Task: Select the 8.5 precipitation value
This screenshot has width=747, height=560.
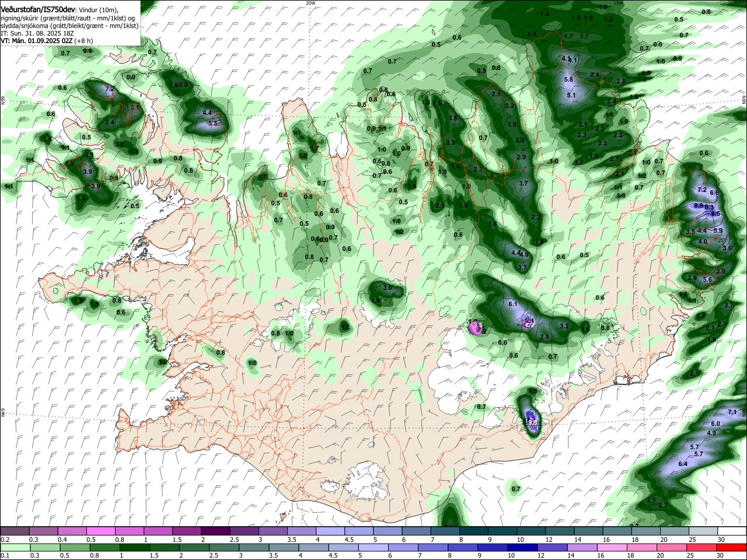Action: point(716,214)
